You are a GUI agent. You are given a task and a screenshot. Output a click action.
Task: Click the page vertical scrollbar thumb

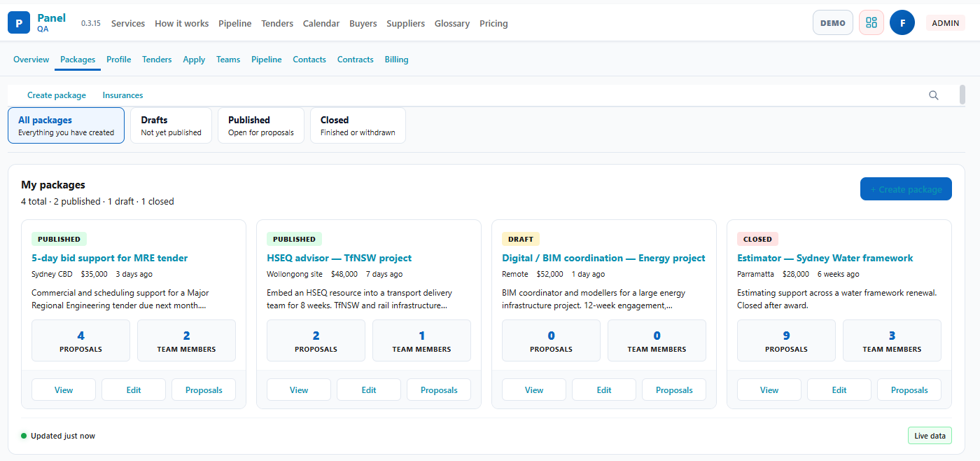[962, 95]
